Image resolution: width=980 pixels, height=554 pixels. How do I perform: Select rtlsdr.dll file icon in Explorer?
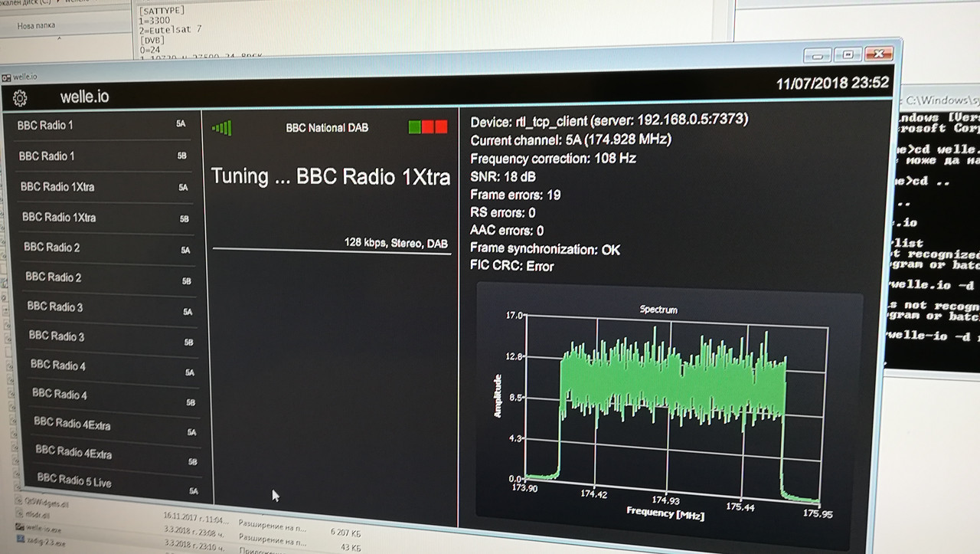click(x=18, y=514)
